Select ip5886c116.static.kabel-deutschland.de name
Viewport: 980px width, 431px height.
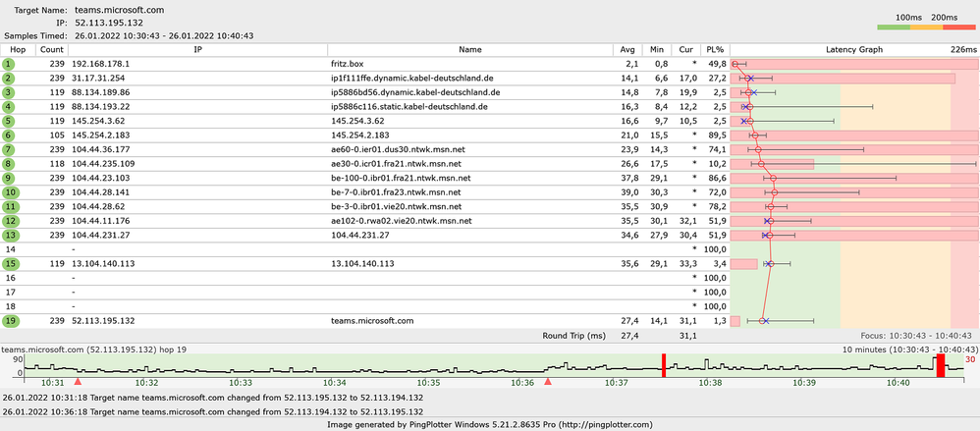408,107
